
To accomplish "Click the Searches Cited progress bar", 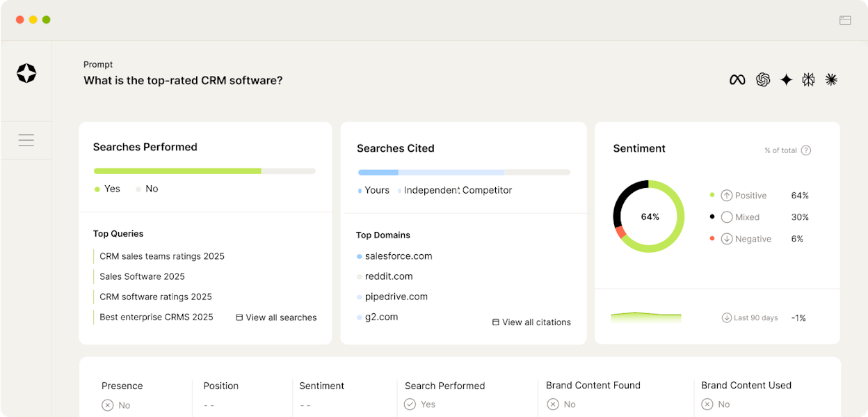I will (464, 172).
